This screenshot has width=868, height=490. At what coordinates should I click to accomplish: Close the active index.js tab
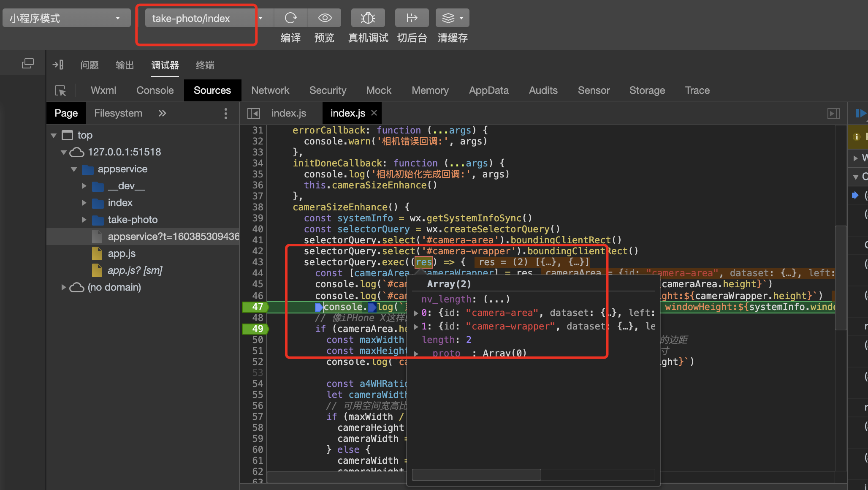pyautogui.click(x=374, y=113)
